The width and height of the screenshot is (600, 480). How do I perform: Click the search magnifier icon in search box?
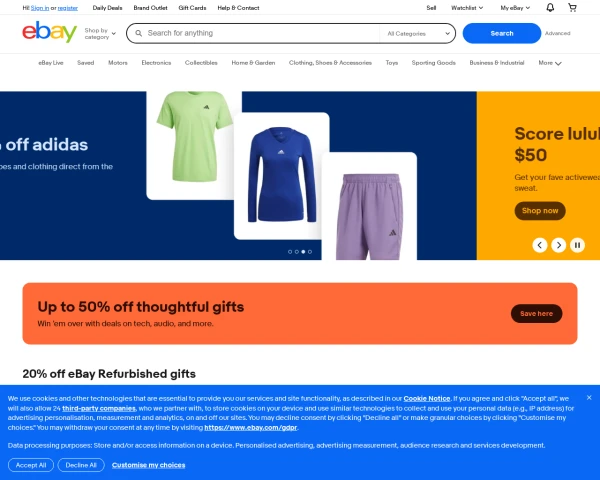click(139, 33)
